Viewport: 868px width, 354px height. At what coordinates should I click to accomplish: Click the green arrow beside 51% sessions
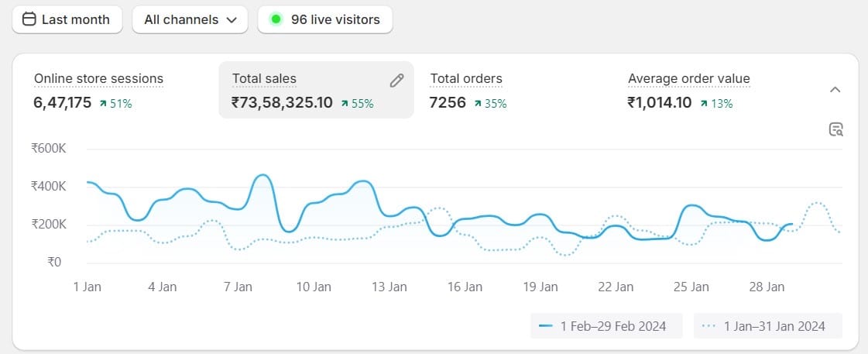click(x=103, y=103)
